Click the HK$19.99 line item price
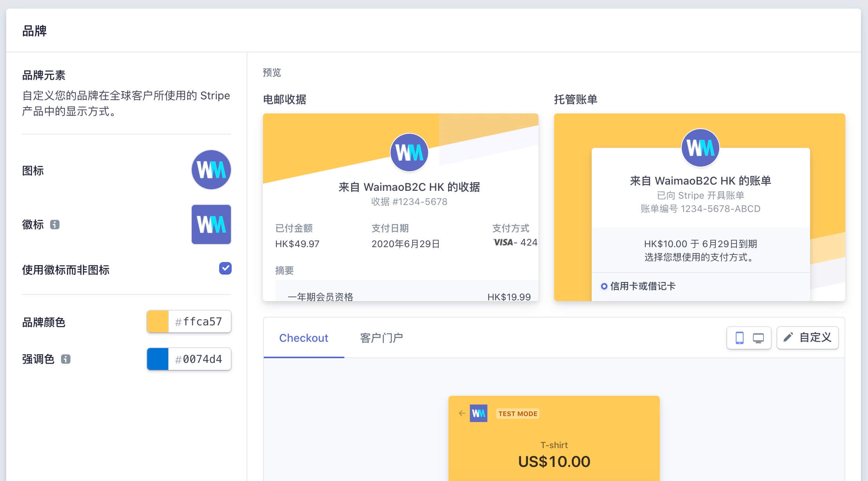868x481 pixels. 509,297
